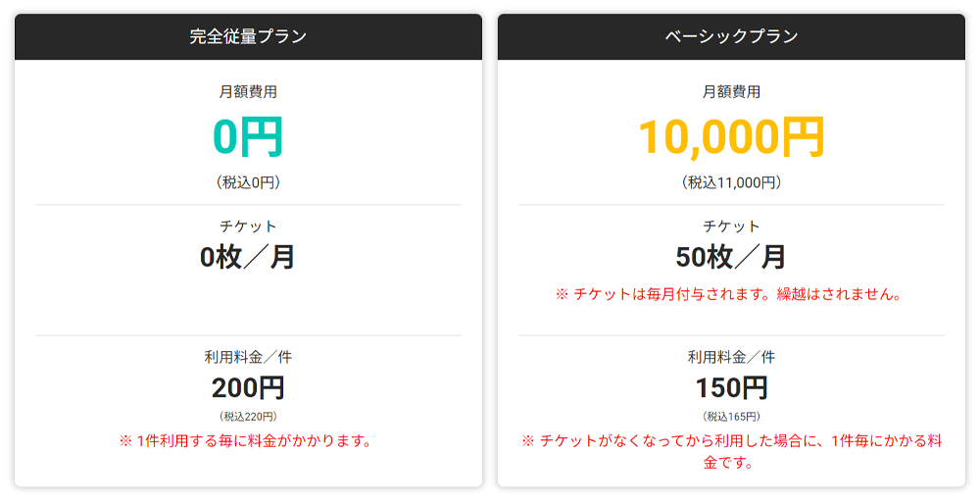Screen dimensions: 980x504
Task: Click the 完全従量プラン plan header
Action: [248, 37]
